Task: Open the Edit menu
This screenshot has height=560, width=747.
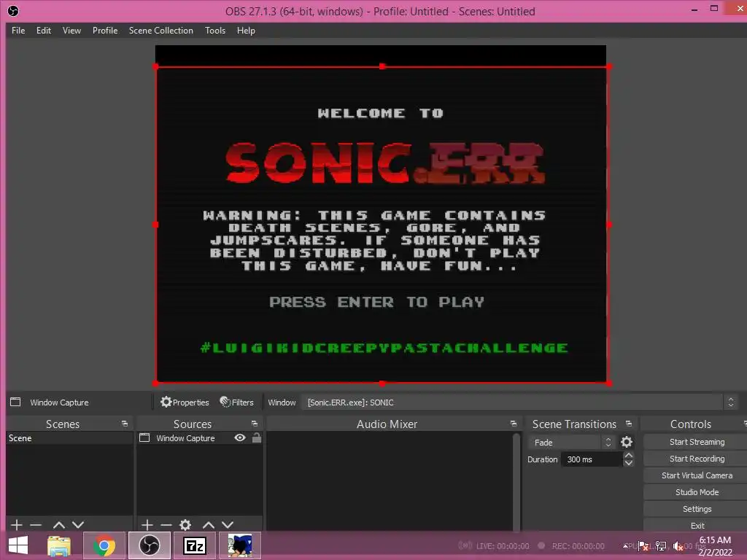Action: point(43,31)
